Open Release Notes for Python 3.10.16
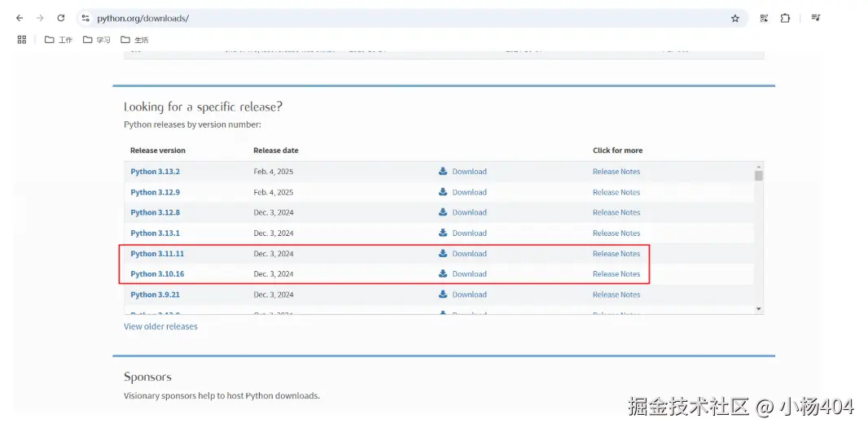 (x=616, y=274)
